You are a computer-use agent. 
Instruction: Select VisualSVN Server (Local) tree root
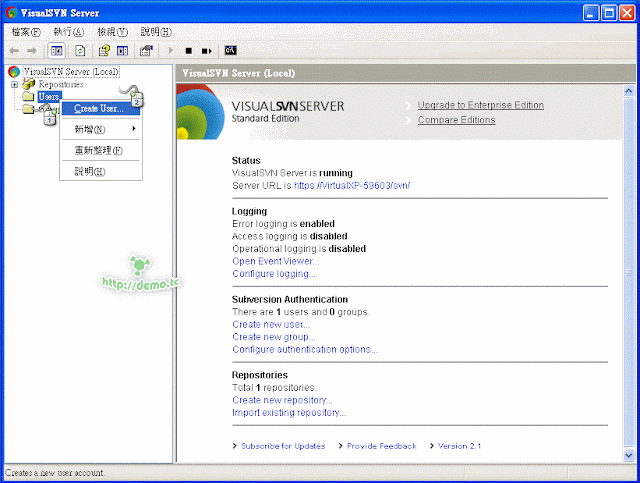coord(71,72)
